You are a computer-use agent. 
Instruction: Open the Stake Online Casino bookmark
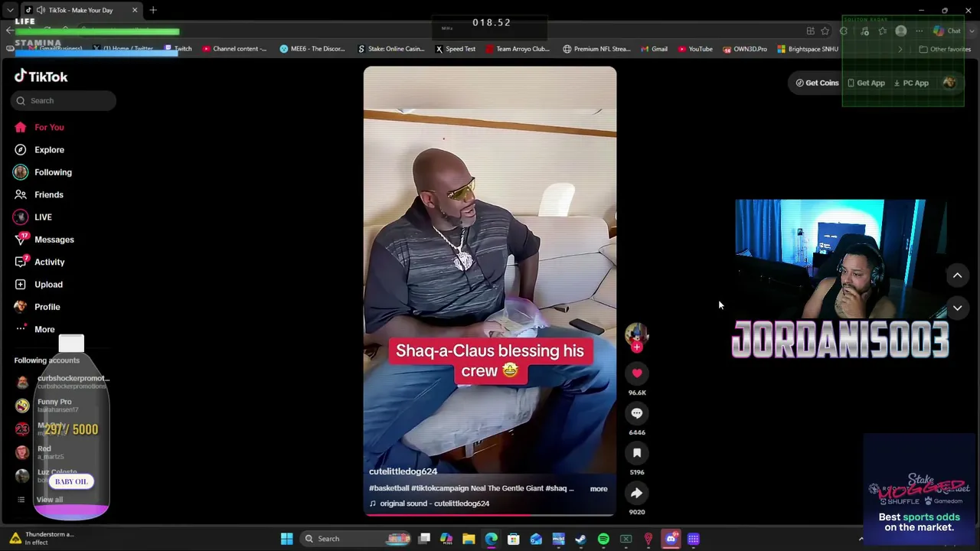[390, 49]
